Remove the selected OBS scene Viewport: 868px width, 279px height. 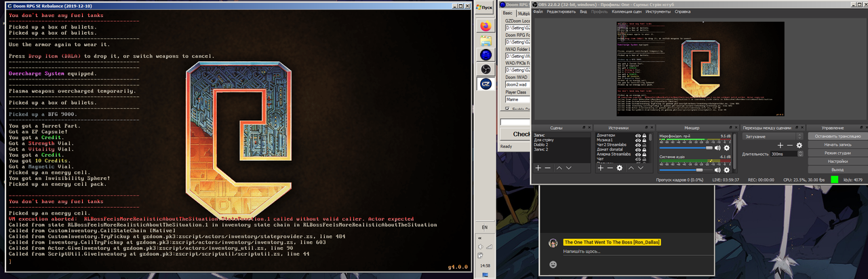[547, 168]
